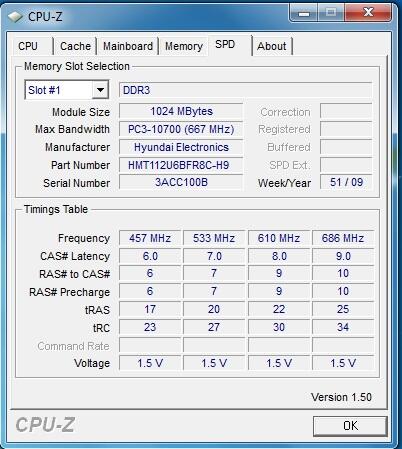This screenshot has height=449, width=402.
Task: Select the Serial Number 3ACC100B field
Action: tap(181, 182)
